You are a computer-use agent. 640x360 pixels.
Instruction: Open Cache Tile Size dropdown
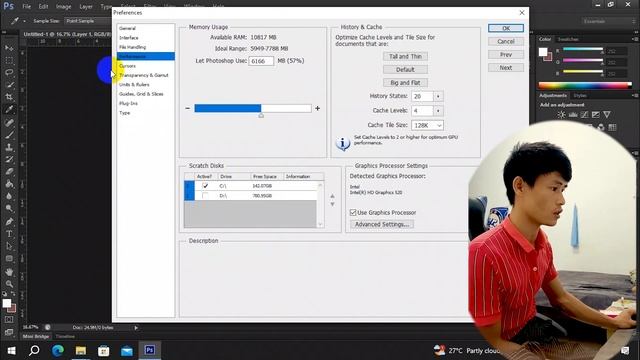pyautogui.click(x=427, y=125)
